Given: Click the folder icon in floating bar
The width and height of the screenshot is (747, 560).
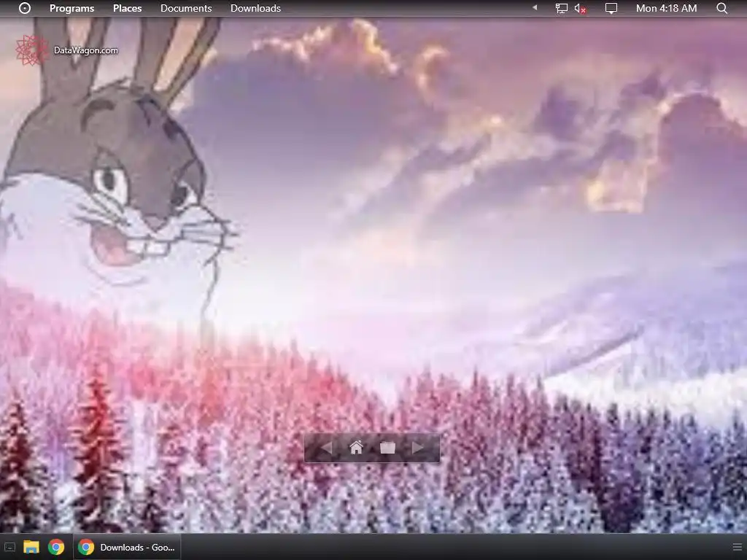Looking at the screenshot, I should coord(388,448).
